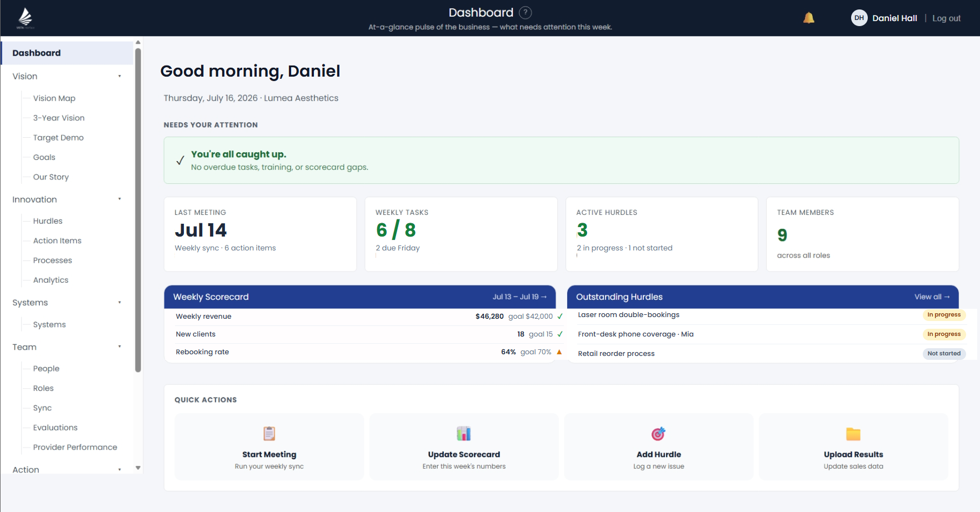Click the In progress badge for Laser room
This screenshot has height=512, width=980.
[944, 315]
